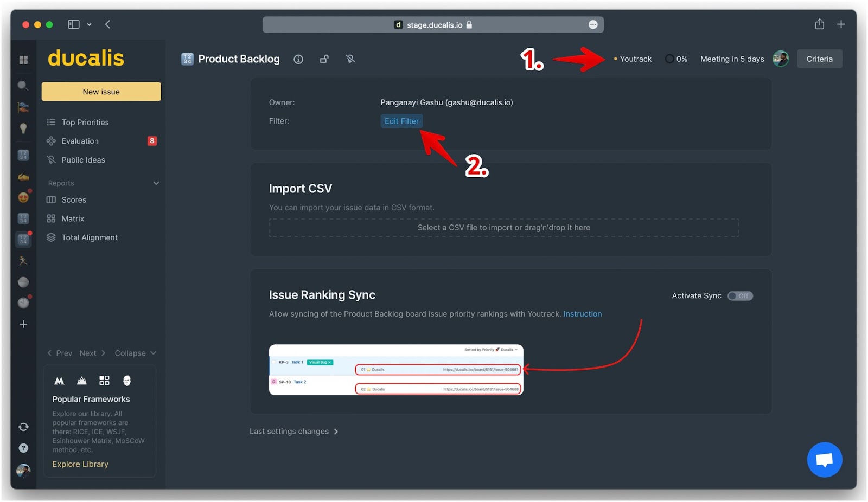Open Safari sidebar dropdown arrow

click(x=89, y=24)
